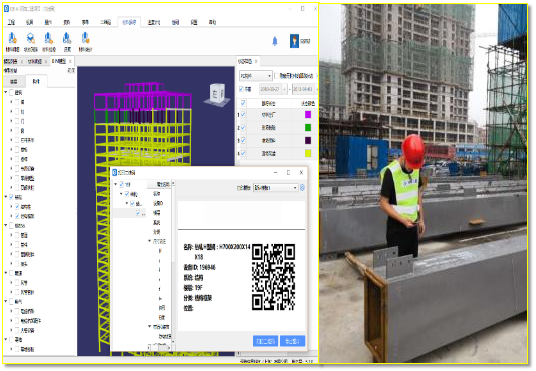
Task: Click the view orientation cube in 3D viewport
Action: click(x=216, y=94)
